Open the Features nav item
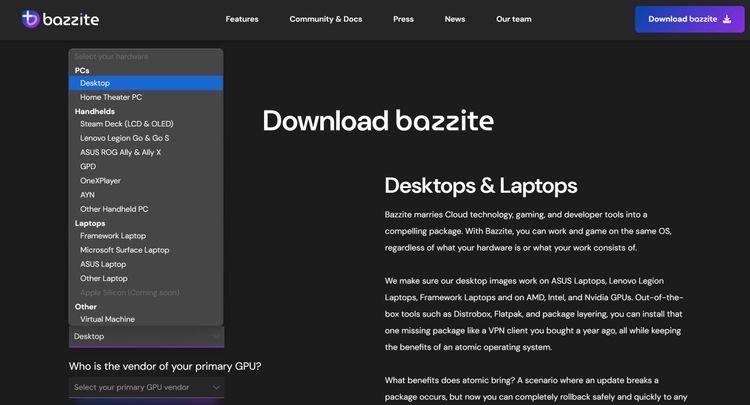 (242, 19)
